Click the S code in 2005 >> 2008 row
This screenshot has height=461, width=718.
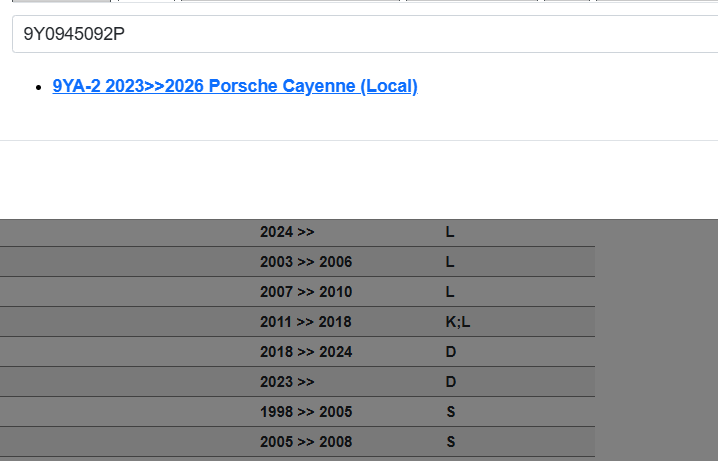450,442
